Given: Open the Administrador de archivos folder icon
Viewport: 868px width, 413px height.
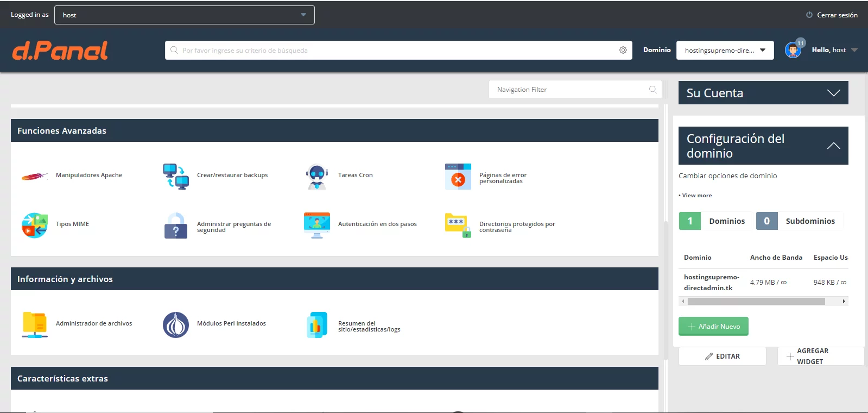Looking at the screenshot, I should pos(34,324).
